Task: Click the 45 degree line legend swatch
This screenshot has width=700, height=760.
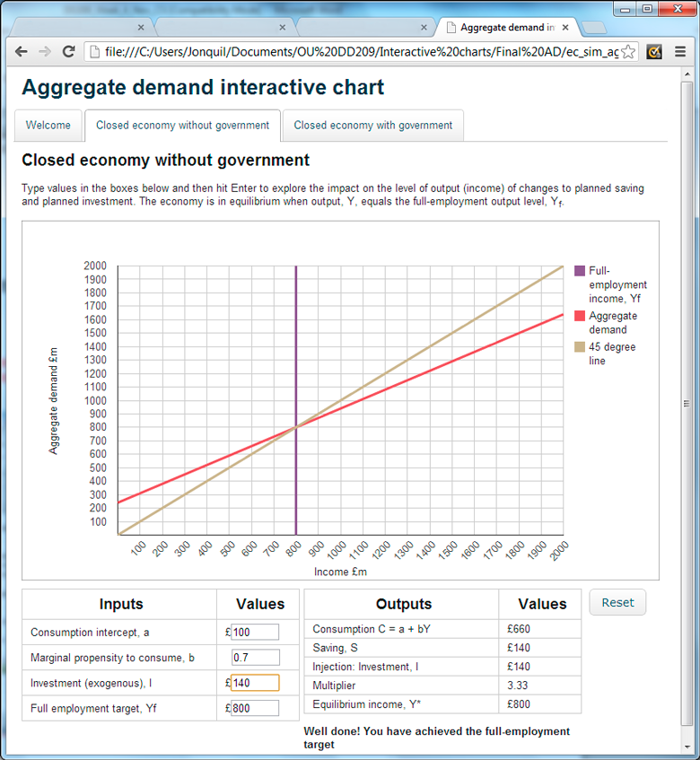Action: [x=580, y=347]
